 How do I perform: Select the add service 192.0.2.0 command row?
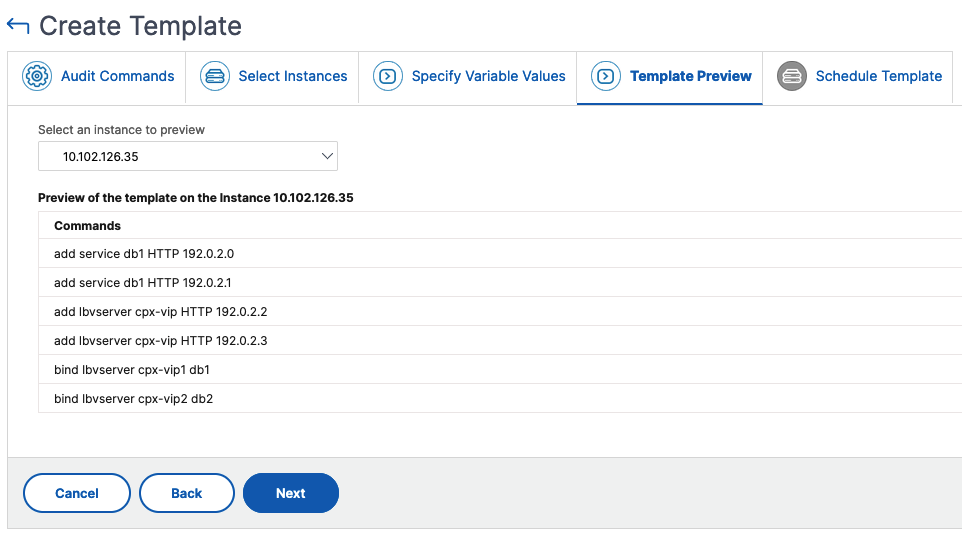tap(500, 253)
